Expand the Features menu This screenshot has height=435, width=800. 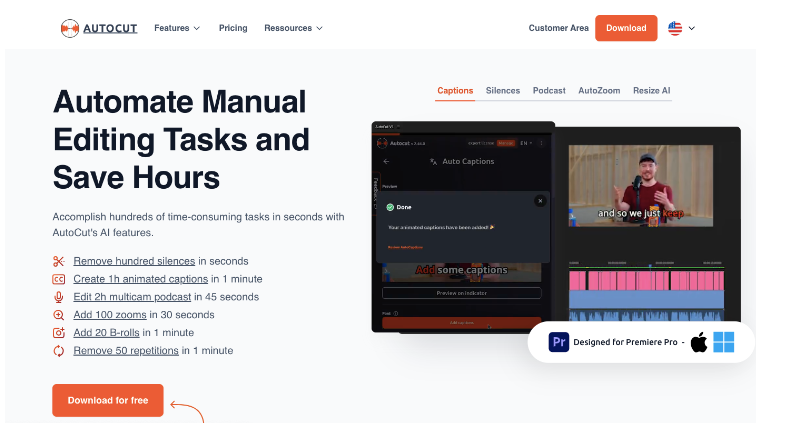point(177,28)
